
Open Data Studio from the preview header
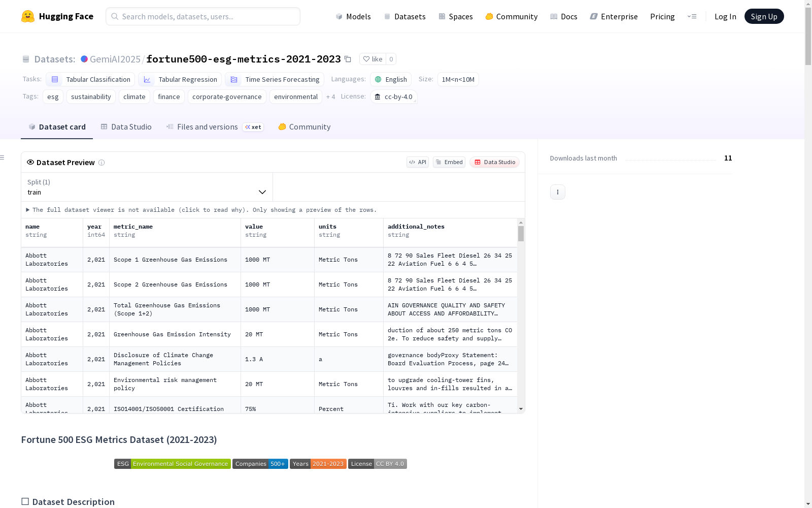pos(495,162)
